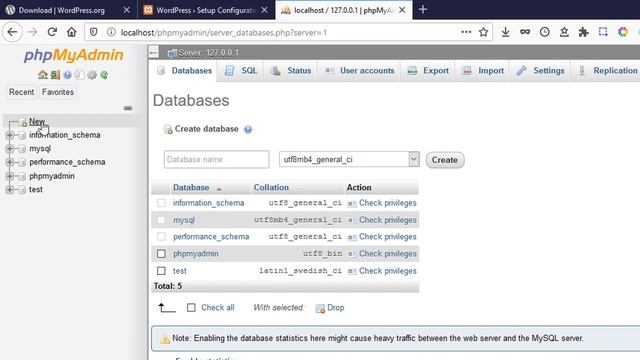The height and width of the screenshot is (360, 640).
Task: Expand test database node in tree
Action: pyautogui.click(x=10, y=189)
